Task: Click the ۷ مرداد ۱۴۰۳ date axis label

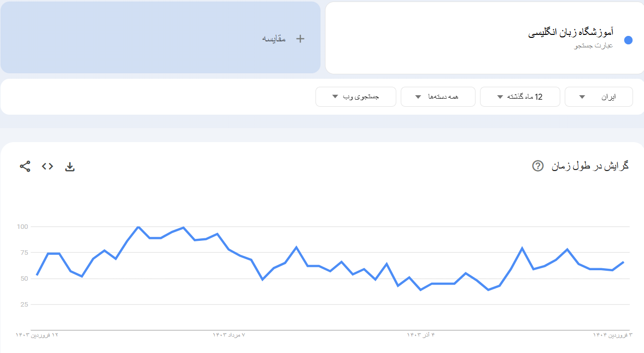Action: (x=229, y=335)
